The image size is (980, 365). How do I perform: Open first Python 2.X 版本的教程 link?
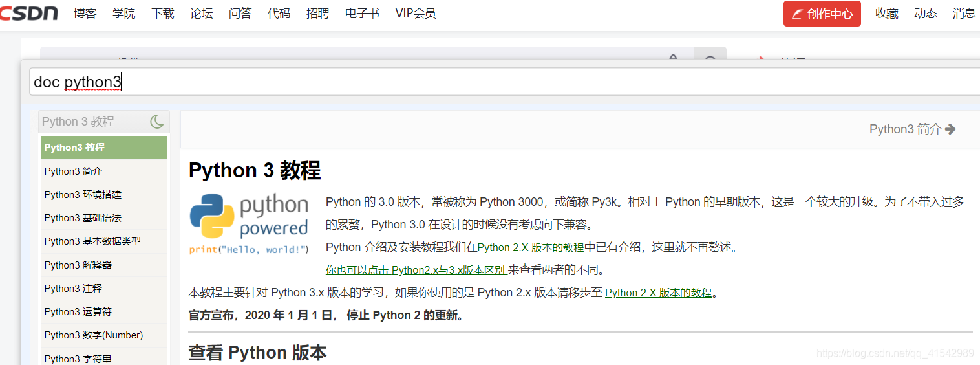pos(531,247)
